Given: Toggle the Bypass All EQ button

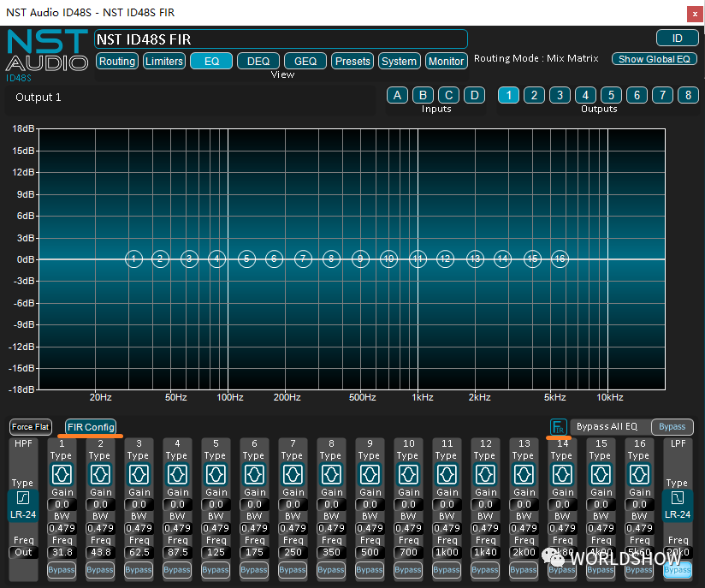Looking at the screenshot, I should 672,426.
